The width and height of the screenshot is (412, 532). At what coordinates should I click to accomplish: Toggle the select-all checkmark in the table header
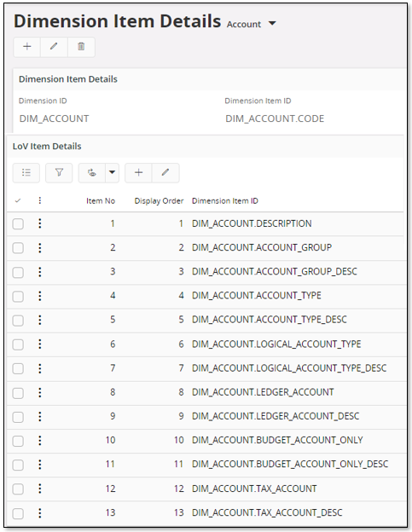pyautogui.click(x=18, y=200)
